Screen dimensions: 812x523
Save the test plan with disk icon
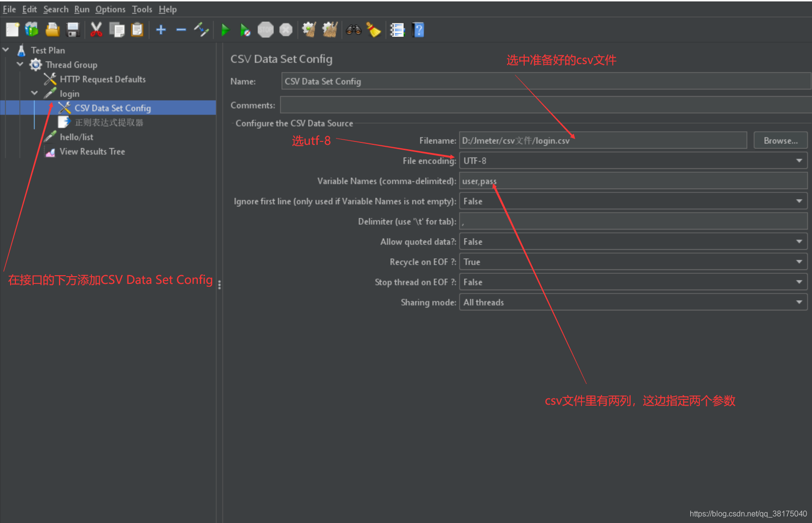pos(73,30)
